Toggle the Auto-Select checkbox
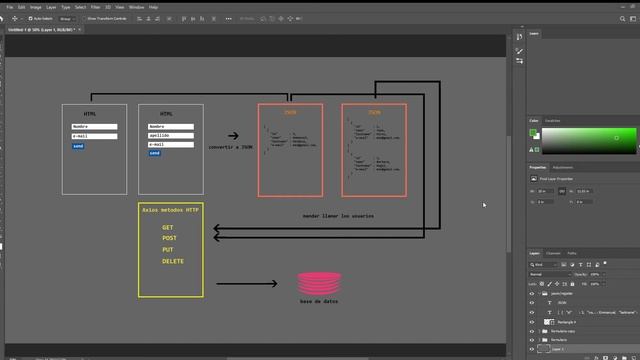 [x=30, y=19]
